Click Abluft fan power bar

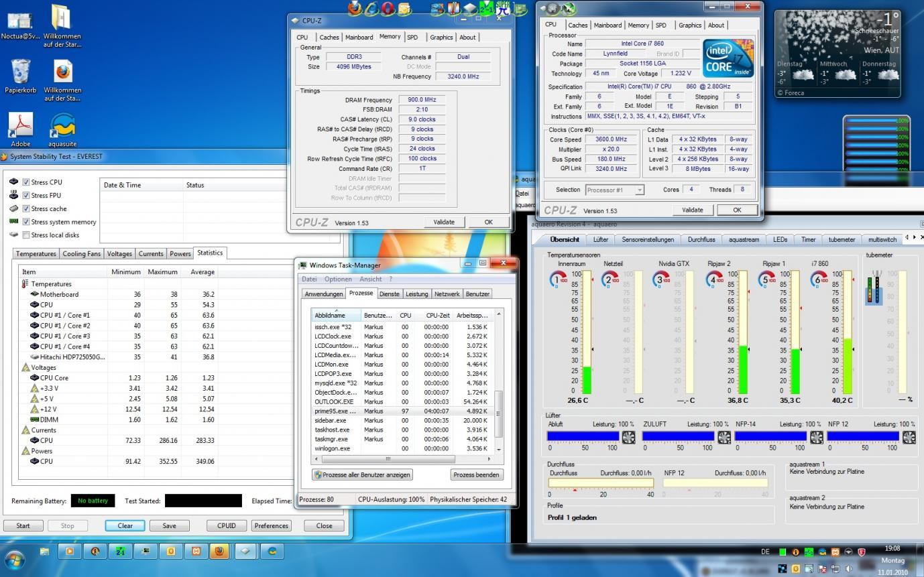pos(583,436)
